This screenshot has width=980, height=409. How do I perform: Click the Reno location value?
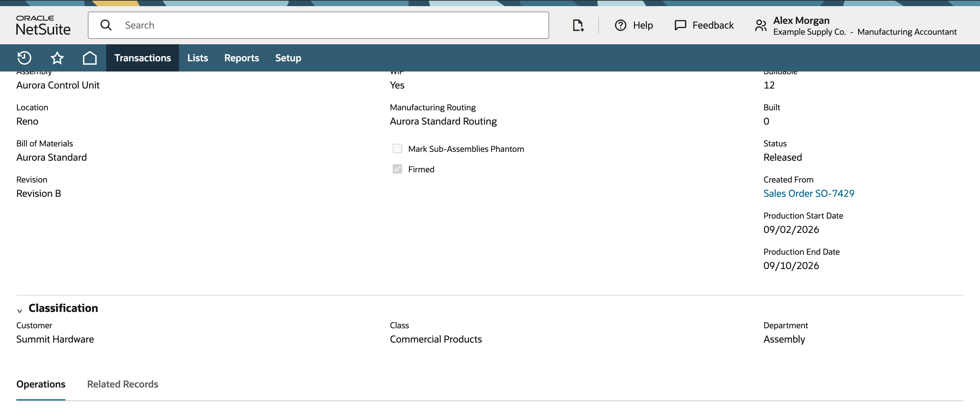tap(27, 122)
